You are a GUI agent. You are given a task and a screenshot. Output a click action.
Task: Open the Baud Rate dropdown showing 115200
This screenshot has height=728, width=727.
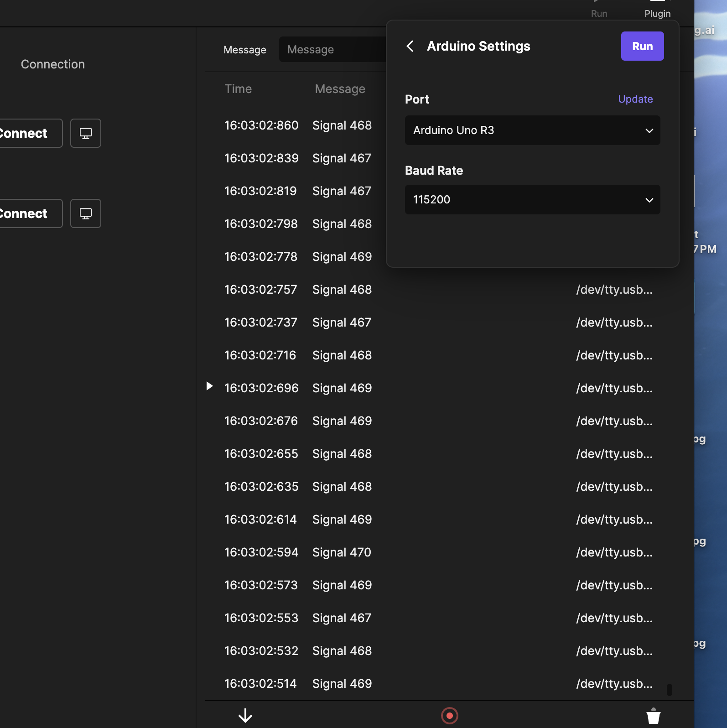(x=532, y=200)
